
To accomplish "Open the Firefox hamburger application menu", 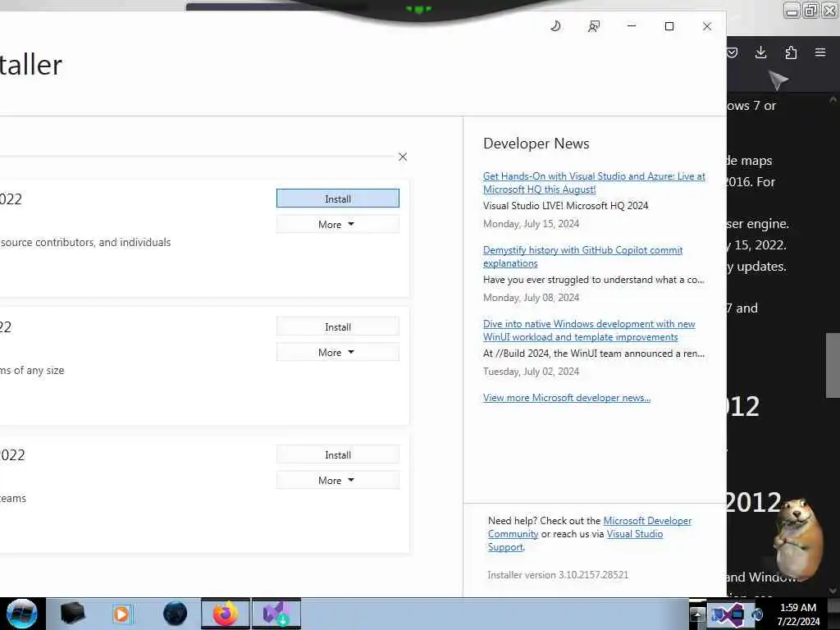I will tap(820, 52).
